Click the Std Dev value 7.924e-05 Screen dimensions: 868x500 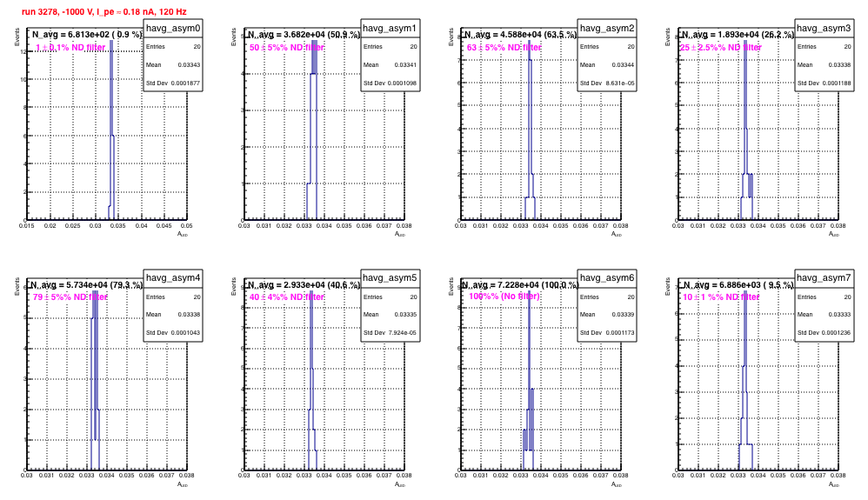pyautogui.click(x=403, y=333)
